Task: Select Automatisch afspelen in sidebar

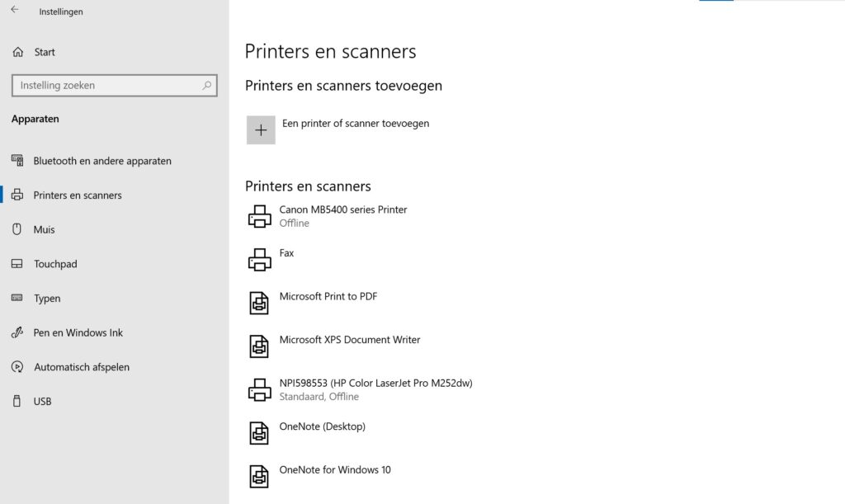Action: pyautogui.click(x=82, y=367)
